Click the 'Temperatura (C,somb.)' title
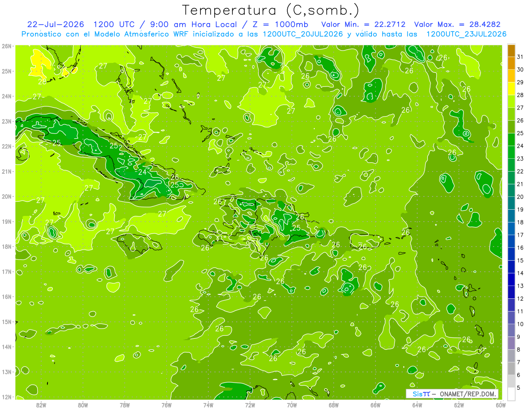This screenshot has height=411, width=532. [x=271, y=10]
